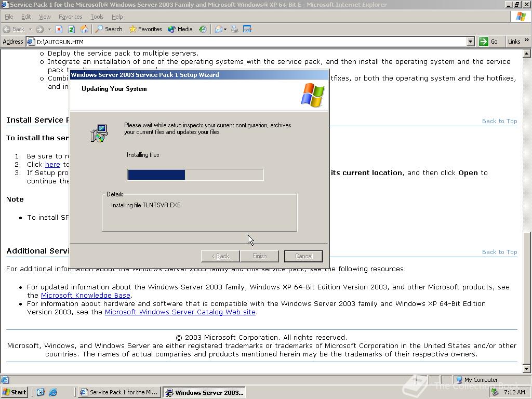Click the disabled Finish button
532x399 pixels.
[x=259, y=256]
